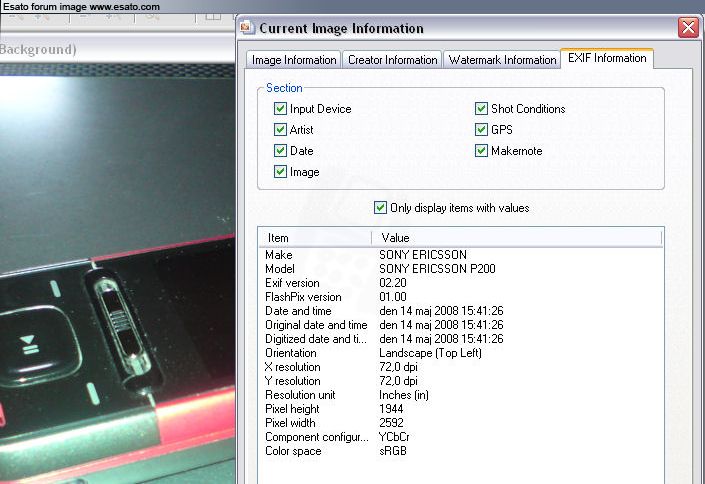705x484 pixels.
Task: Sort by the Item column header
Action: (x=315, y=238)
